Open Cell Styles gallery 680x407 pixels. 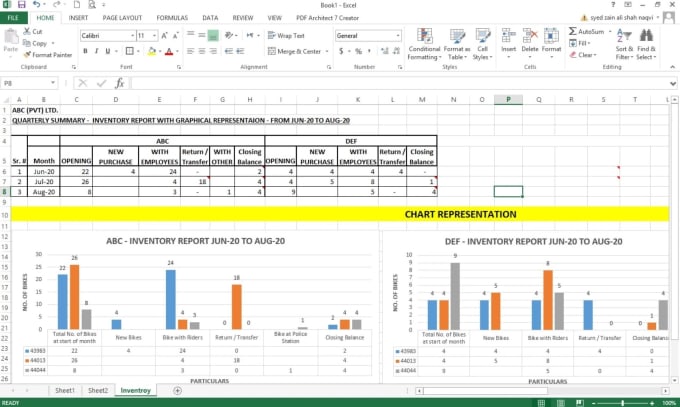click(482, 44)
